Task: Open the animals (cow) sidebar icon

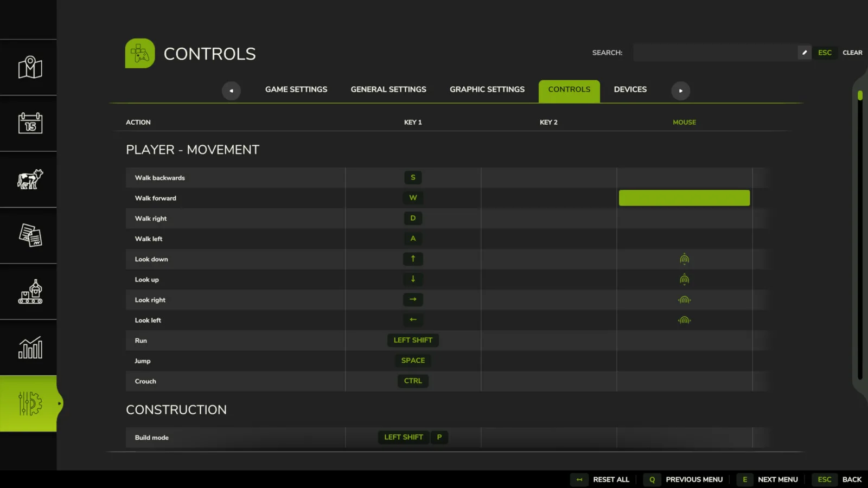Action: (x=30, y=179)
